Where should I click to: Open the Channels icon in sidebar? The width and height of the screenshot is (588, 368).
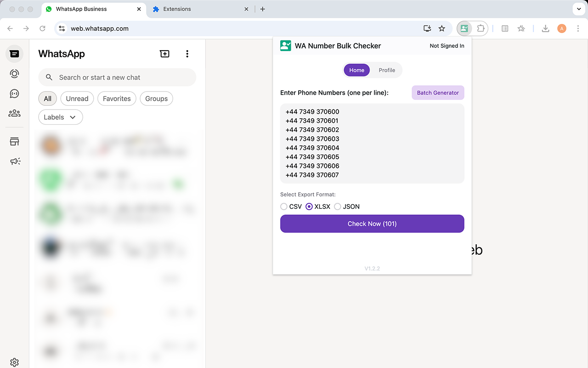click(x=14, y=93)
